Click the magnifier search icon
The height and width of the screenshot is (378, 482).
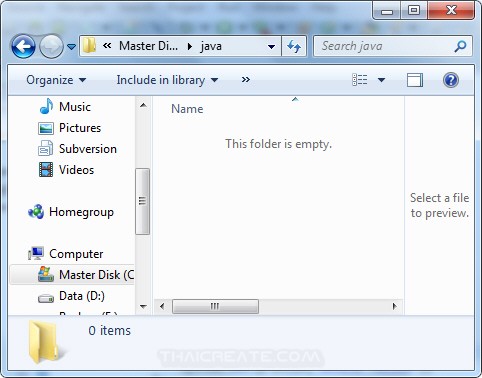pos(460,46)
